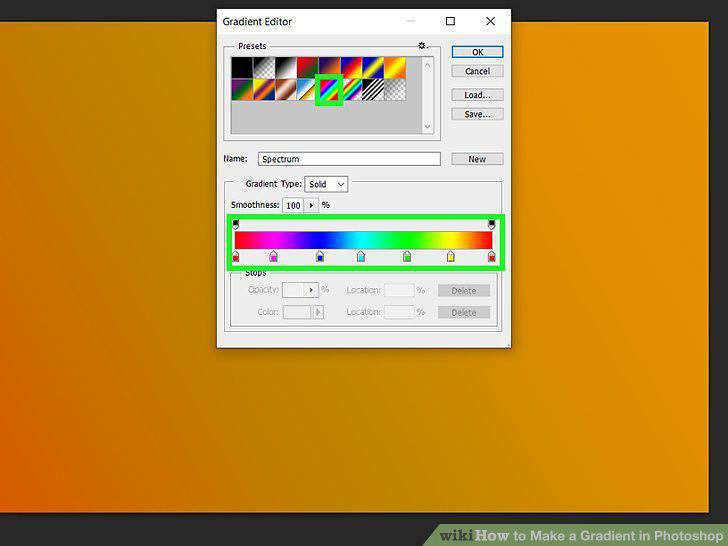Image resolution: width=728 pixels, height=546 pixels.
Task: Pick the black-to-white gradient preset
Action: [x=286, y=67]
